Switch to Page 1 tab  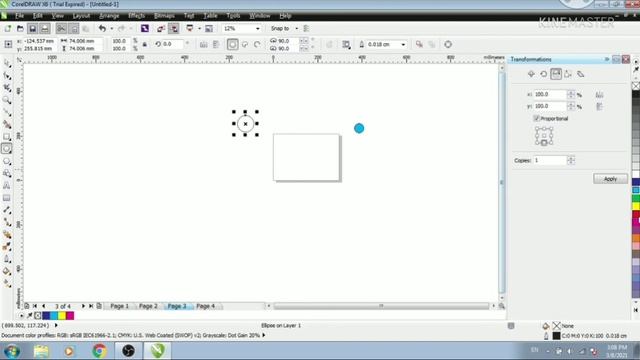click(120, 306)
